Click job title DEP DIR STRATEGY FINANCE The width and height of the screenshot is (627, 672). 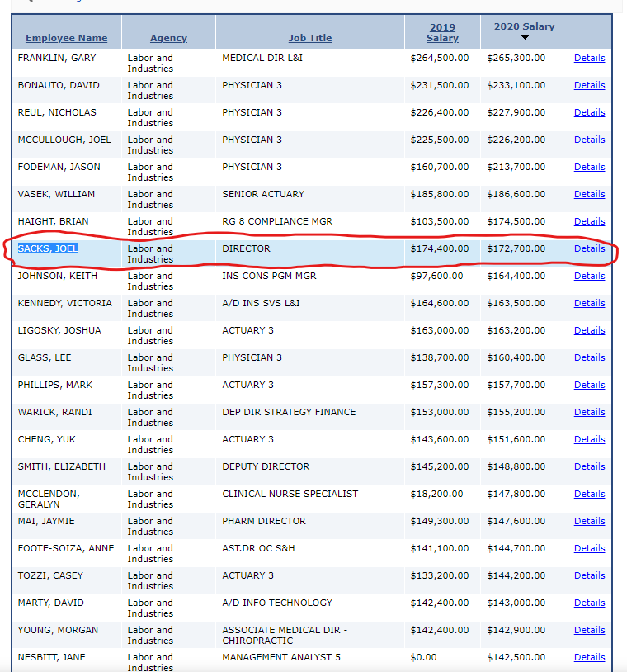[289, 412]
